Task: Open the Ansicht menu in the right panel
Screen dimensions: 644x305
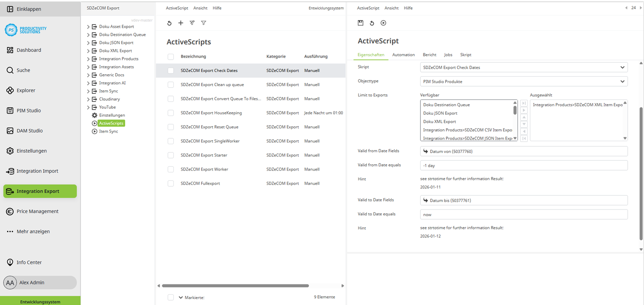Action: (391, 8)
